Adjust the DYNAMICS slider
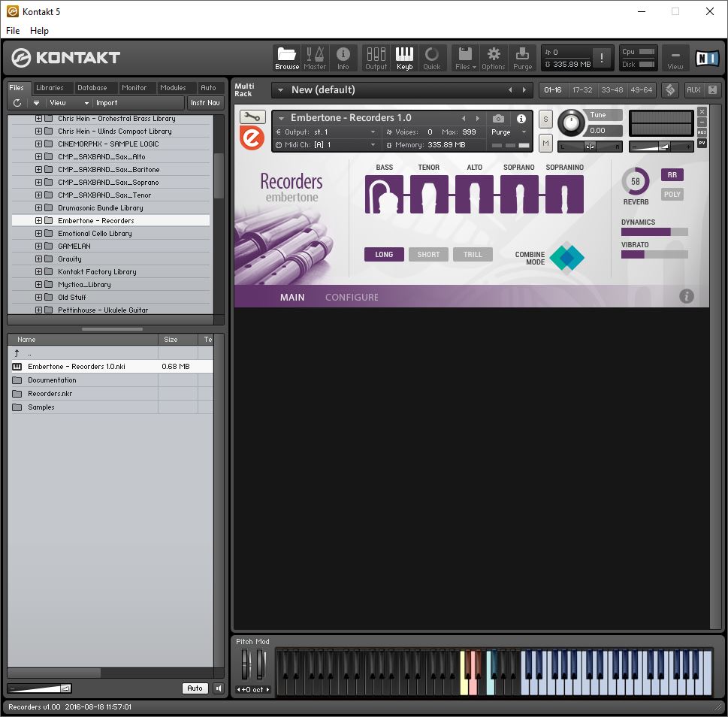The width and height of the screenshot is (728, 717). [x=654, y=231]
